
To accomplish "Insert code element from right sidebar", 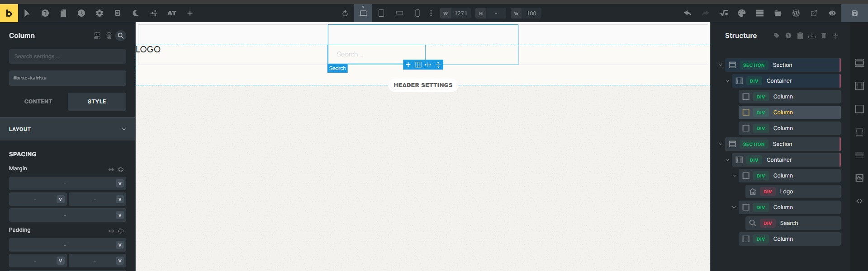I will 859,201.
